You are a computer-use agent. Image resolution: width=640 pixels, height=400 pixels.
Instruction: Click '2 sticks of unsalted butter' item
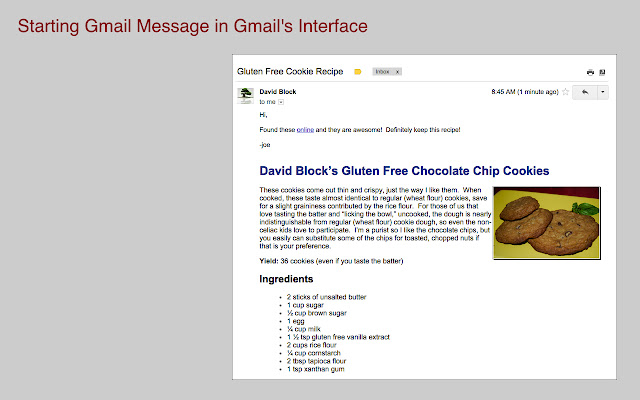coord(327,297)
